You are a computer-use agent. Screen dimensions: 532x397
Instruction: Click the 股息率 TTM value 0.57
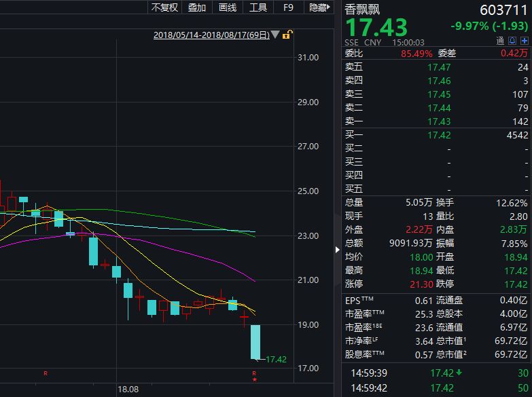pyautogui.click(x=424, y=355)
